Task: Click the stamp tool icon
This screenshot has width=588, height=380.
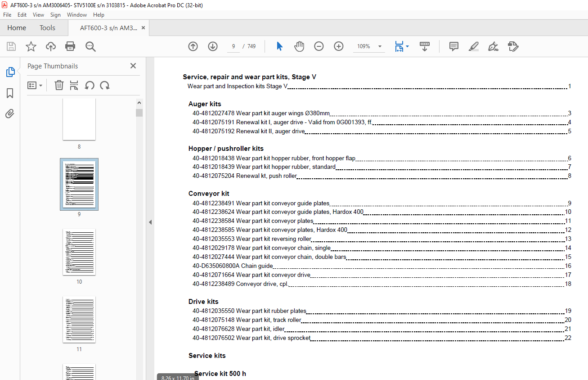Action: coord(513,46)
